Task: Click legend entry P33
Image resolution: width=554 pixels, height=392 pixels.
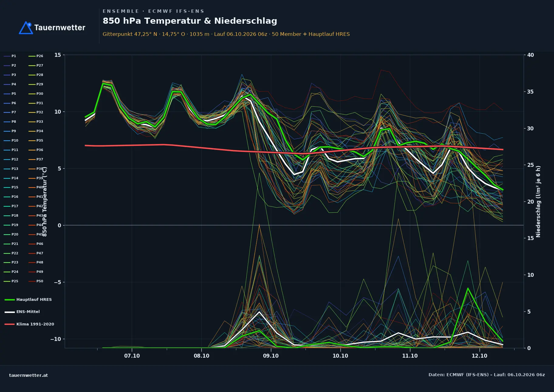Action: (x=36, y=122)
